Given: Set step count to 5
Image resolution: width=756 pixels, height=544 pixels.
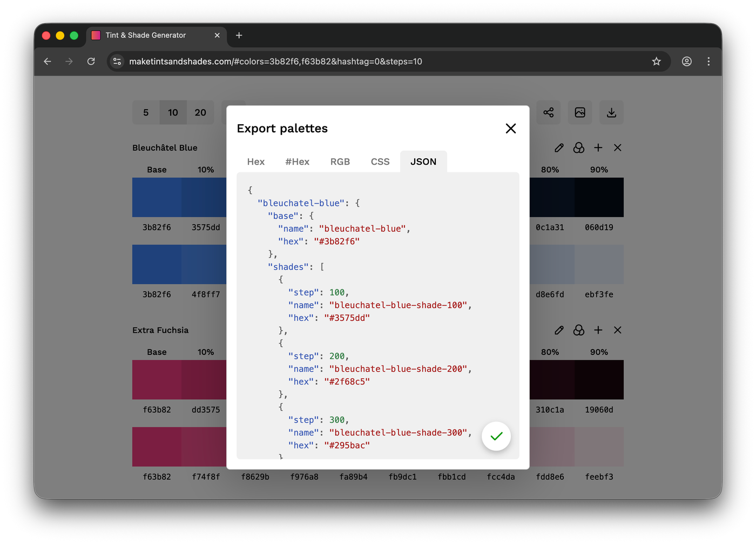Looking at the screenshot, I should coord(146,112).
